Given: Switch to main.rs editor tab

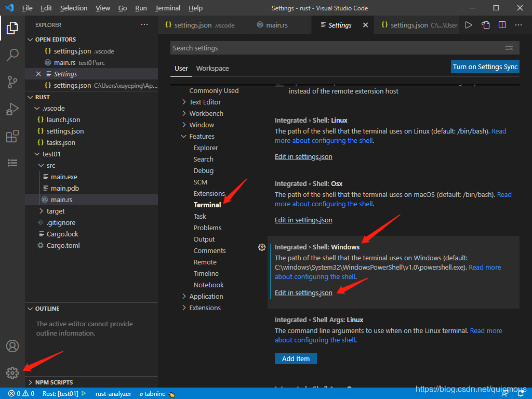Looking at the screenshot, I should pos(280,25).
